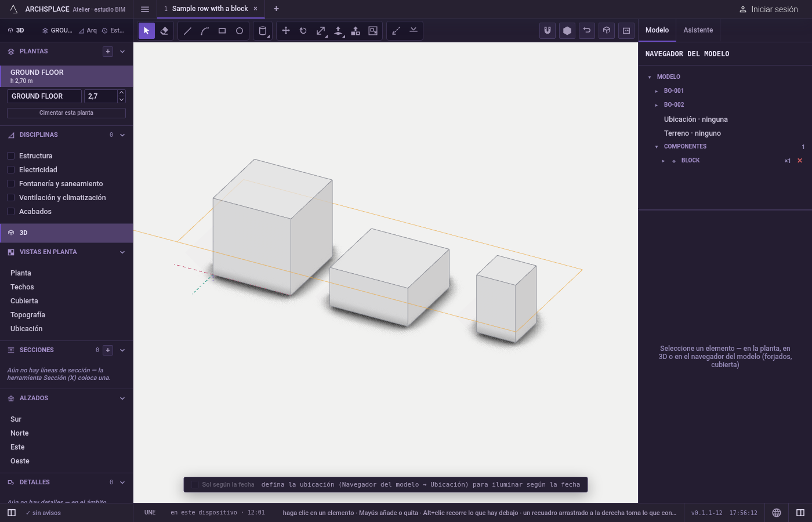Check Ventilación y climatización

[10, 198]
